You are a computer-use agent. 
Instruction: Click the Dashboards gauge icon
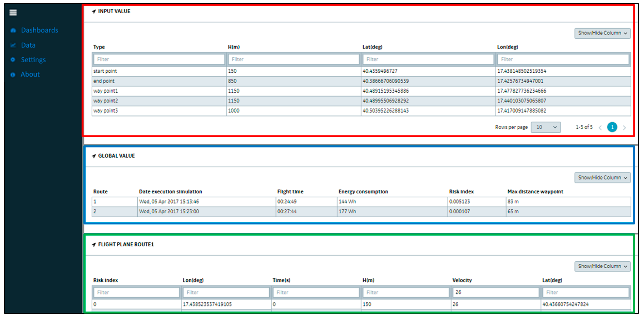coord(13,31)
